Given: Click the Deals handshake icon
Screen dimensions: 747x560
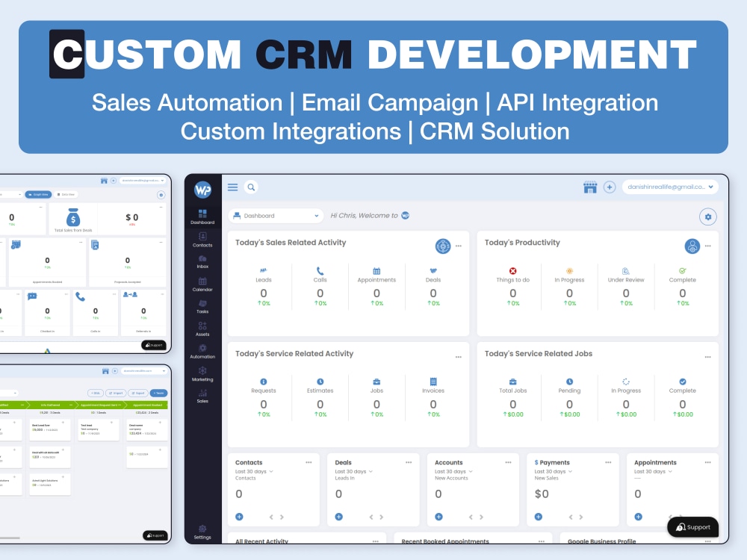Looking at the screenshot, I should pyautogui.click(x=433, y=270).
